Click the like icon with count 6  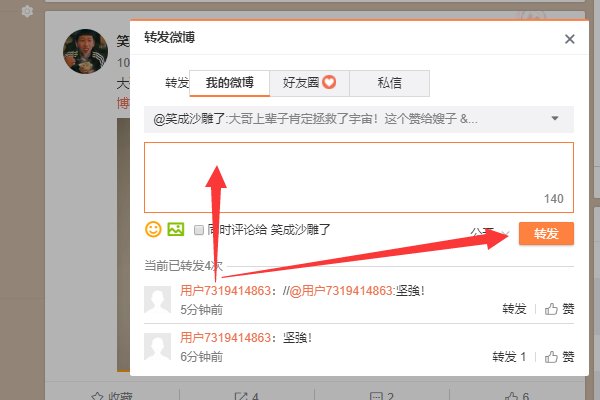pyautogui.click(x=517, y=397)
